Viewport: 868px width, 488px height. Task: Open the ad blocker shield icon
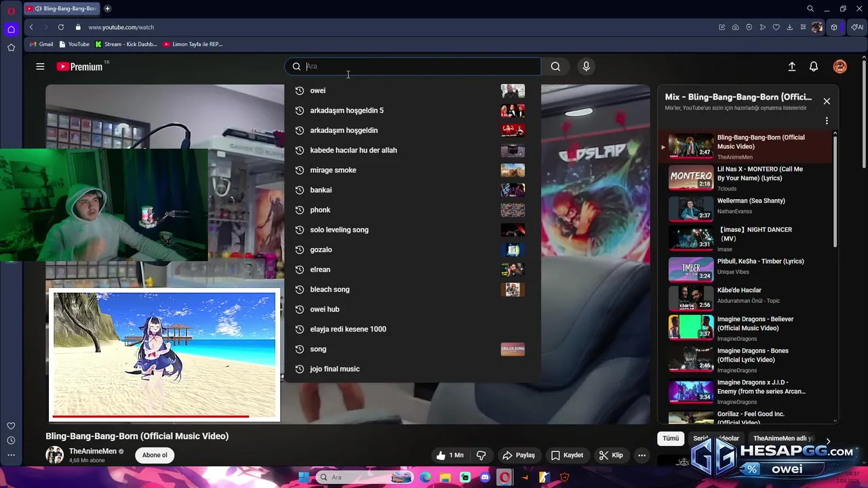[x=749, y=27]
